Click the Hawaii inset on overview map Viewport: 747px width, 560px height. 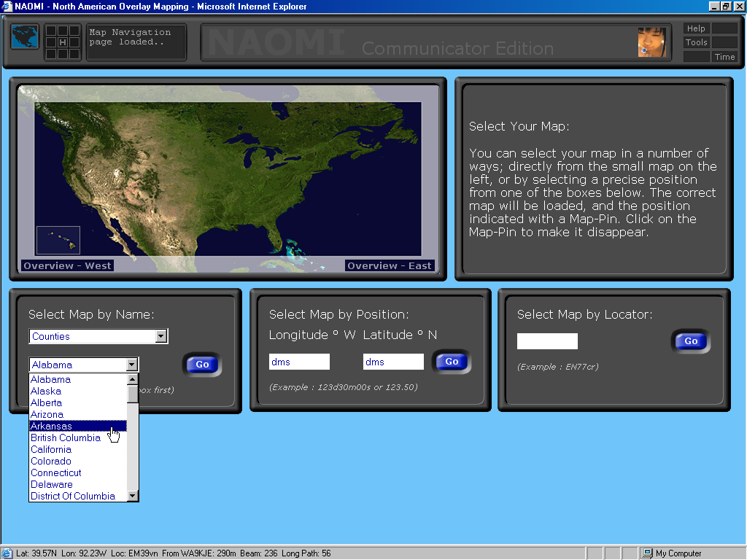pyautogui.click(x=58, y=241)
